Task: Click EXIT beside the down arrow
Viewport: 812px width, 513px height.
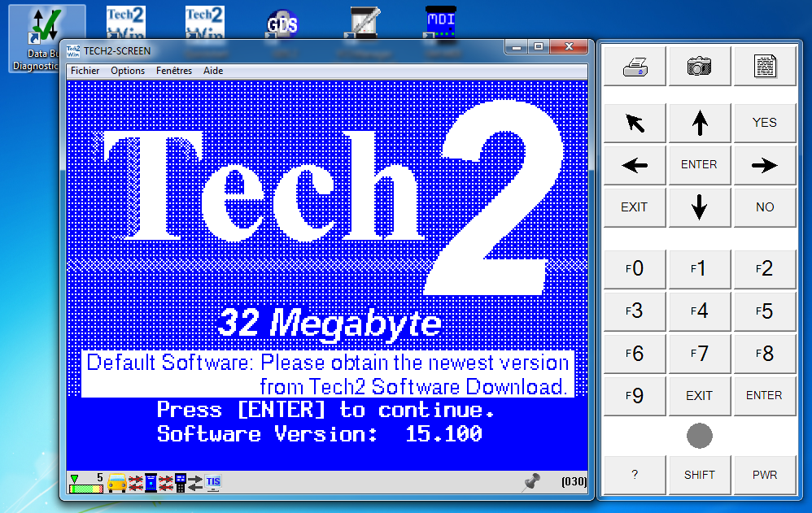Action: pos(635,207)
